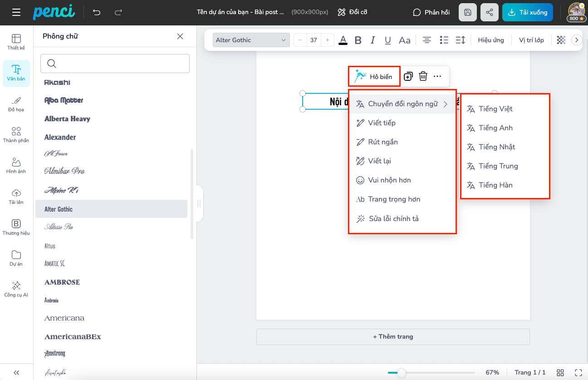Toggle bold text formatting
This screenshot has height=380, width=588.
point(358,40)
